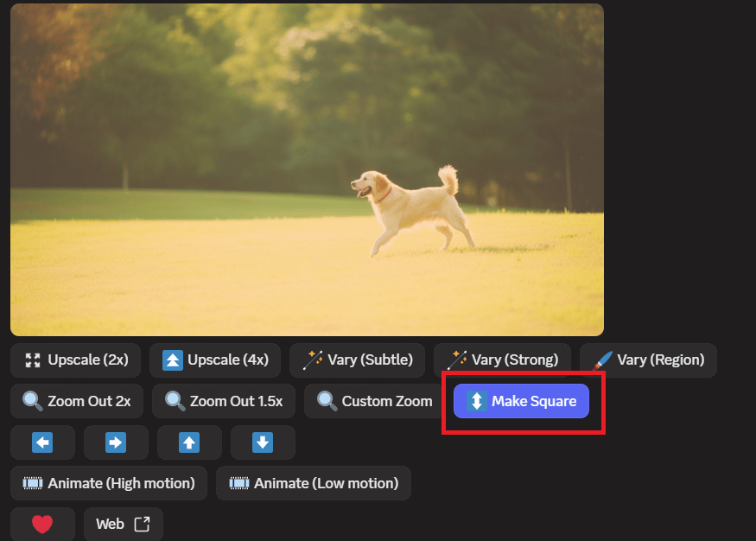Screen dimensions: 756x541
Task: Open the Custom Zoom dialog
Action: pyautogui.click(x=374, y=401)
